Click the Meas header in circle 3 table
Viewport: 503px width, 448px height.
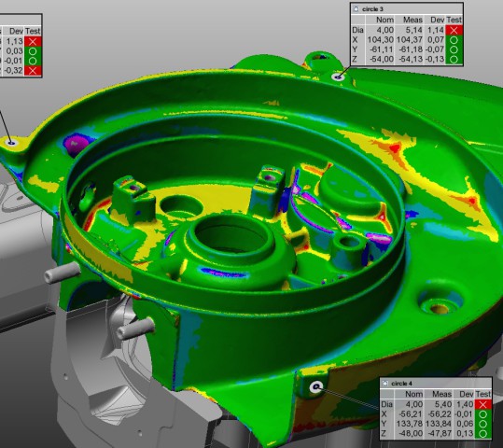pos(412,20)
